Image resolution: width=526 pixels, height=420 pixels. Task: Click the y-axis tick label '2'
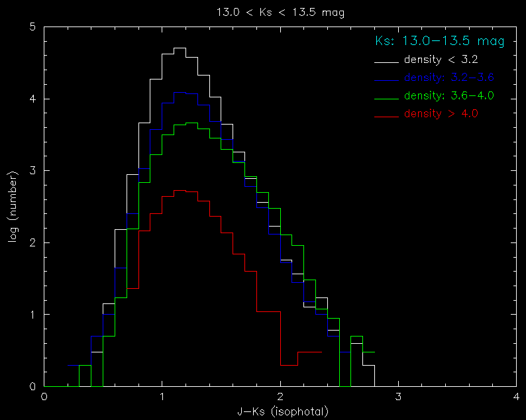coord(32,243)
